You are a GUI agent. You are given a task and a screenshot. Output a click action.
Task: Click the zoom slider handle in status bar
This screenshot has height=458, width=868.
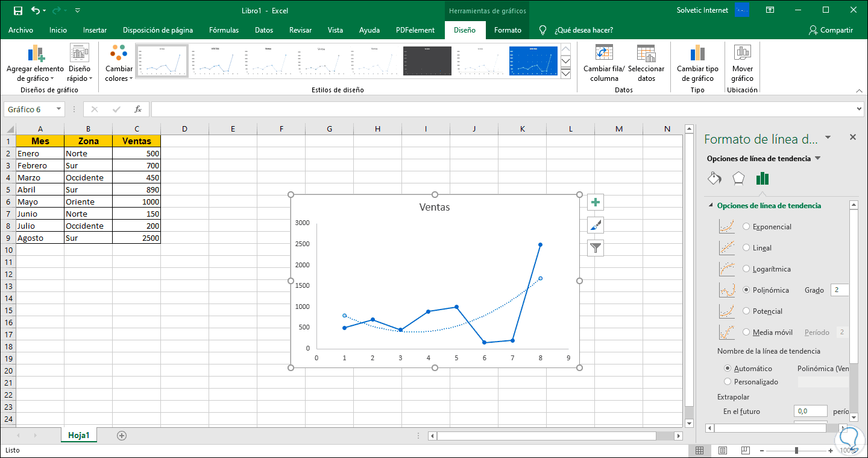coord(797,450)
